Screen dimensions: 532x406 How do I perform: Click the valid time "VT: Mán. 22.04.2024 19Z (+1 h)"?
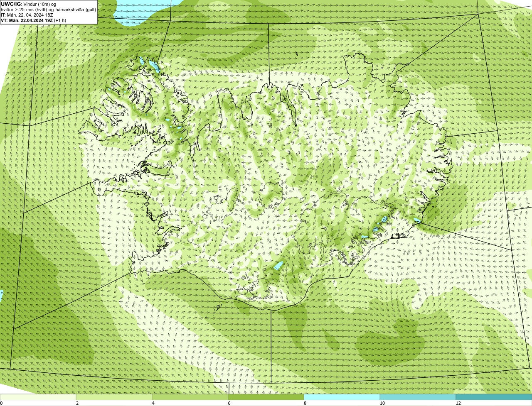click(x=33, y=20)
